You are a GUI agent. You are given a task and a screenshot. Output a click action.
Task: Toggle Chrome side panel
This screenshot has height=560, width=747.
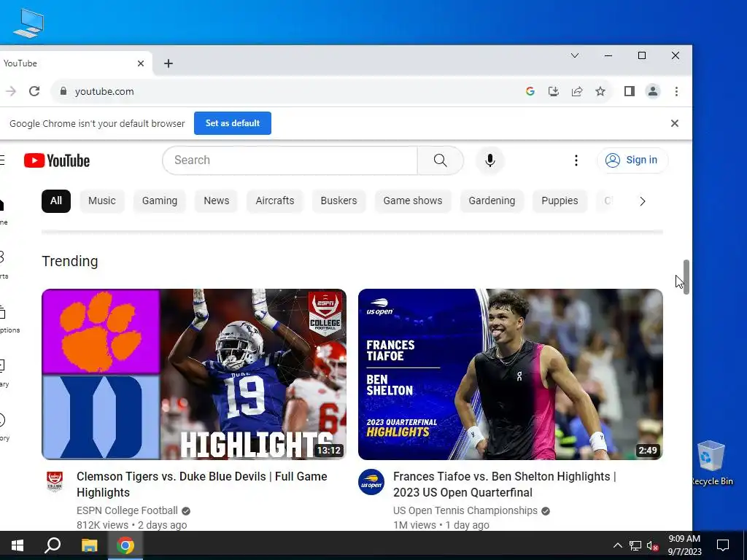click(630, 91)
